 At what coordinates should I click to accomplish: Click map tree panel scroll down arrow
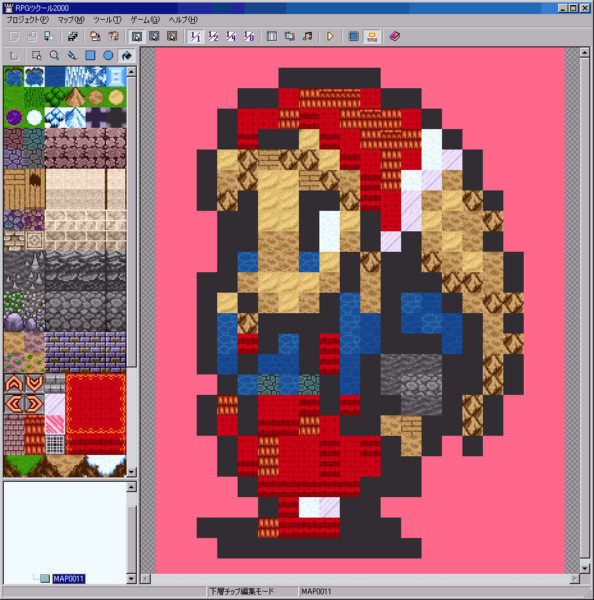[131, 578]
